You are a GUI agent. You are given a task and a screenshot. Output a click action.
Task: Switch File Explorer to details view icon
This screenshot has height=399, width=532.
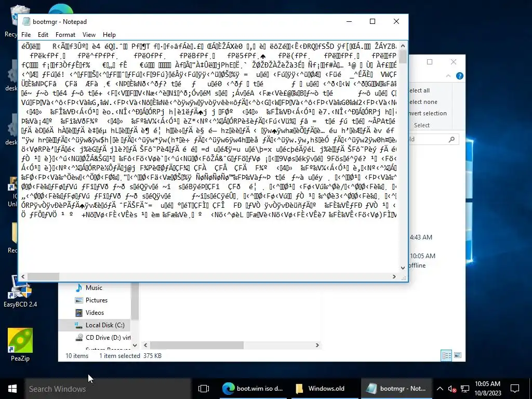pos(446,355)
